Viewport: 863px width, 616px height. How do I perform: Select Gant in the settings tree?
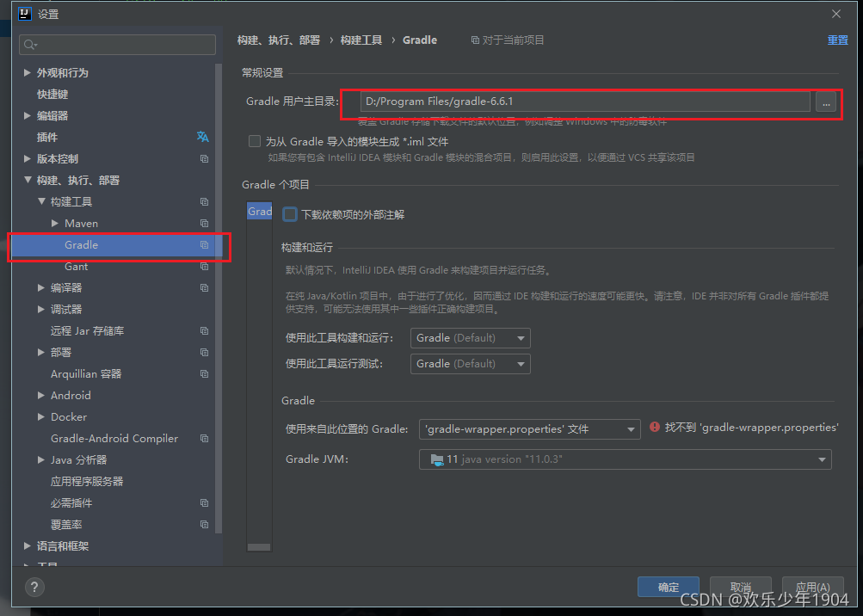[x=76, y=267]
